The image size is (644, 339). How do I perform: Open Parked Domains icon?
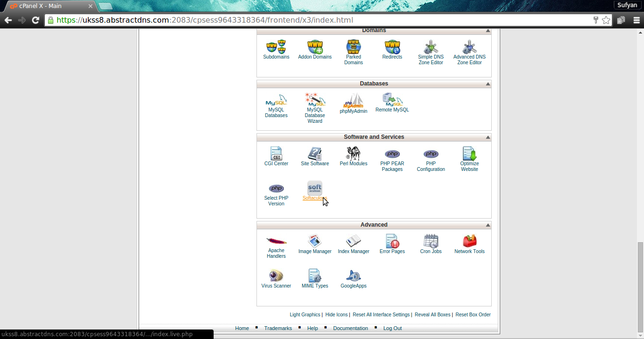[x=354, y=47]
